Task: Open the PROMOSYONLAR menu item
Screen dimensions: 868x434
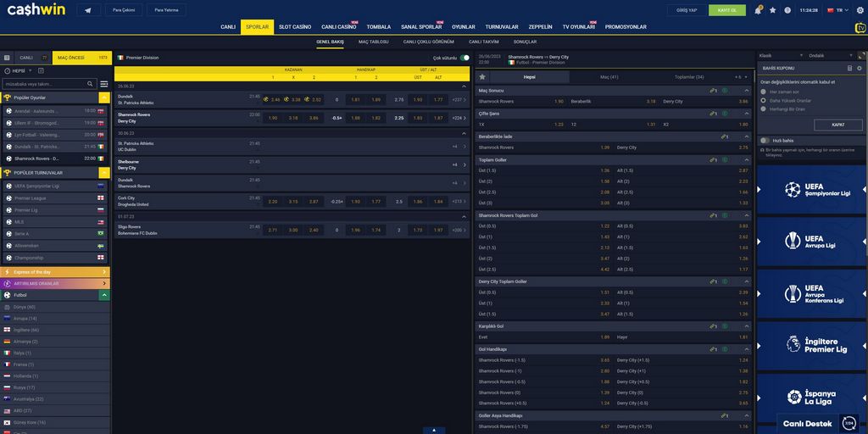Action: point(626,27)
